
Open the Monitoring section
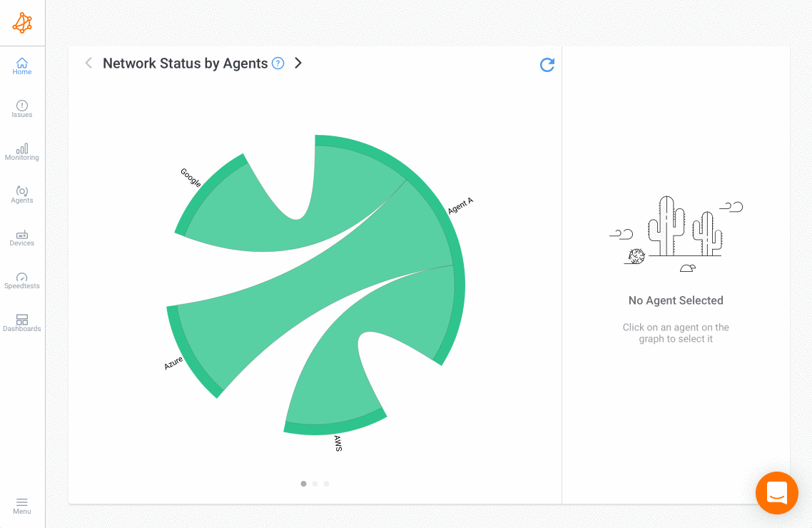pyautogui.click(x=22, y=152)
